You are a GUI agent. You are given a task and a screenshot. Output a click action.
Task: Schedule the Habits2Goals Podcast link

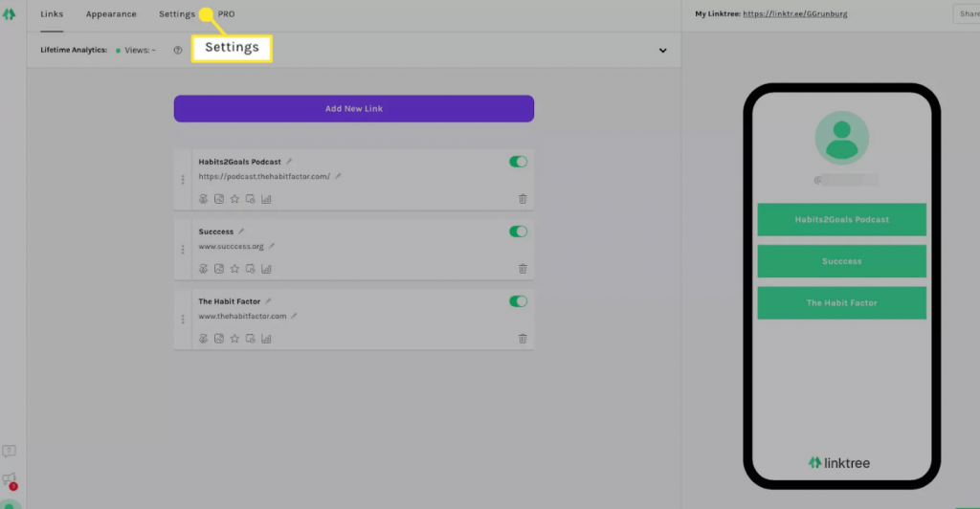pyautogui.click(x=250, y=199)
